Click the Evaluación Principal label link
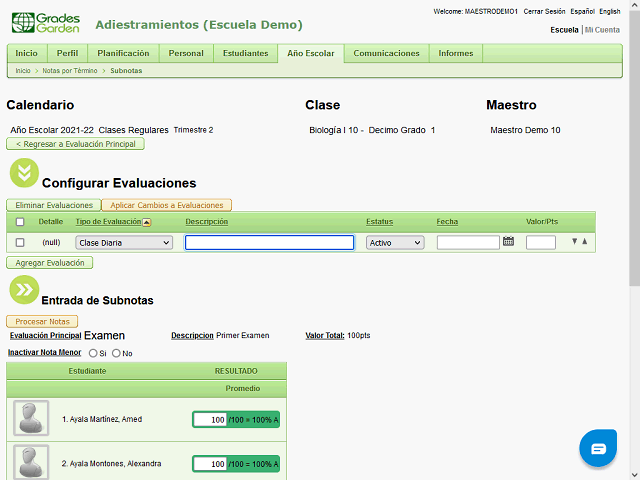This screenshot has height=480, width=640. (46, 336)
